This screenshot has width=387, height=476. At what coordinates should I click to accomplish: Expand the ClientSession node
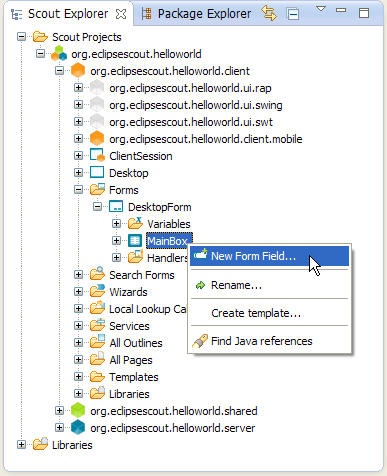[x=78, y=155]
